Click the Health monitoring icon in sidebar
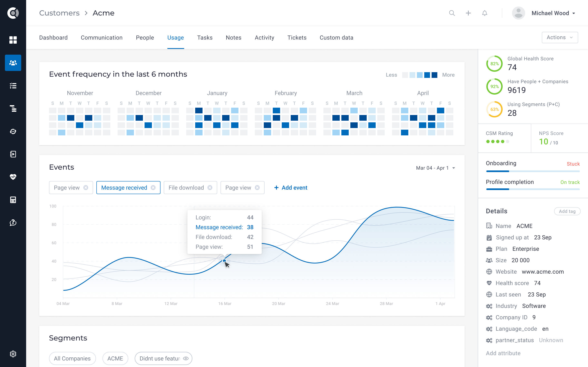The image size is (588, 367). (x=12, y=177)
